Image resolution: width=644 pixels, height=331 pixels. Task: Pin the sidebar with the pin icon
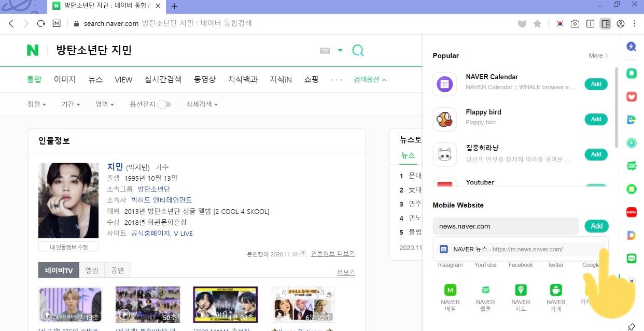coord(631,326)
